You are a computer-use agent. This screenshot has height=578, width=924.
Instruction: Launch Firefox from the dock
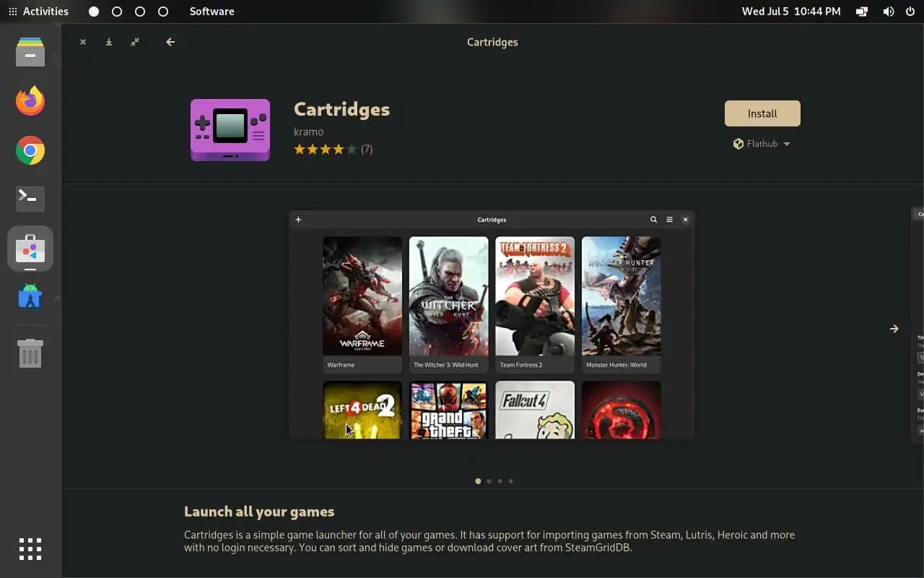[x=30, y=101]
